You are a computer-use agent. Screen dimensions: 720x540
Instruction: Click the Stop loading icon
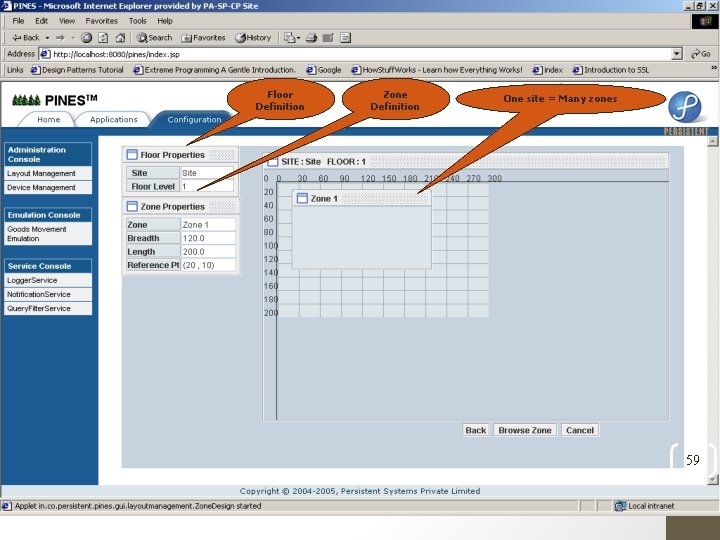(86, 38)
